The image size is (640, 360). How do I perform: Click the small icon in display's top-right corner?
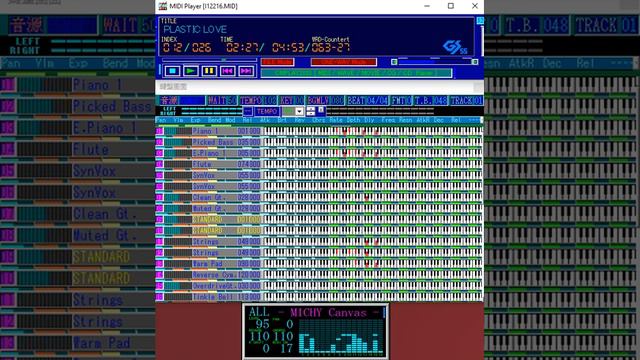pos(480,20)
